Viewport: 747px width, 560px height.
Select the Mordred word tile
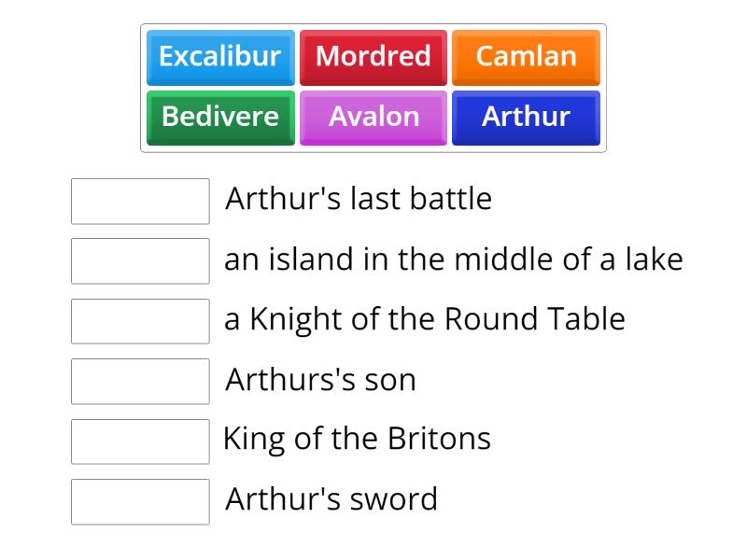[373, 57]
